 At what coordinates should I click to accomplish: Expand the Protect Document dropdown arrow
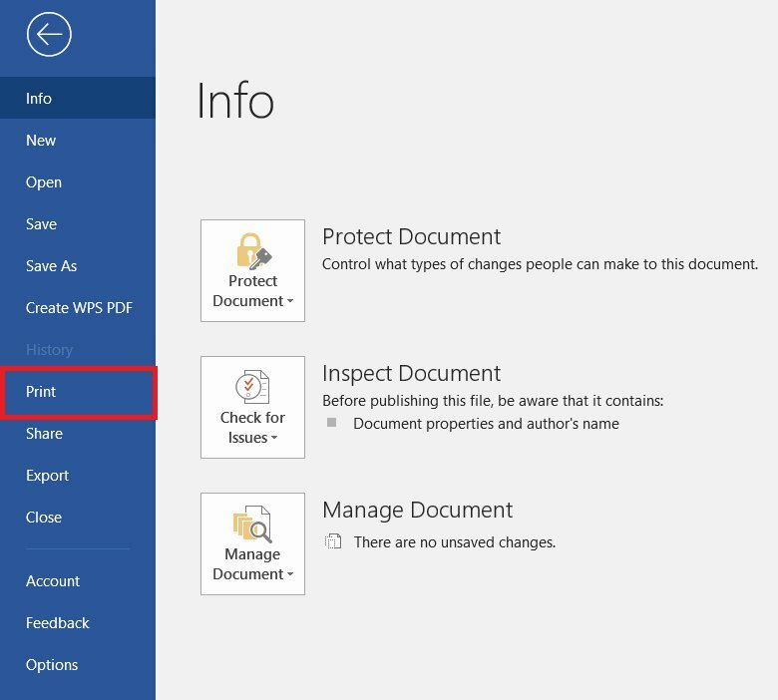point(289,302)
